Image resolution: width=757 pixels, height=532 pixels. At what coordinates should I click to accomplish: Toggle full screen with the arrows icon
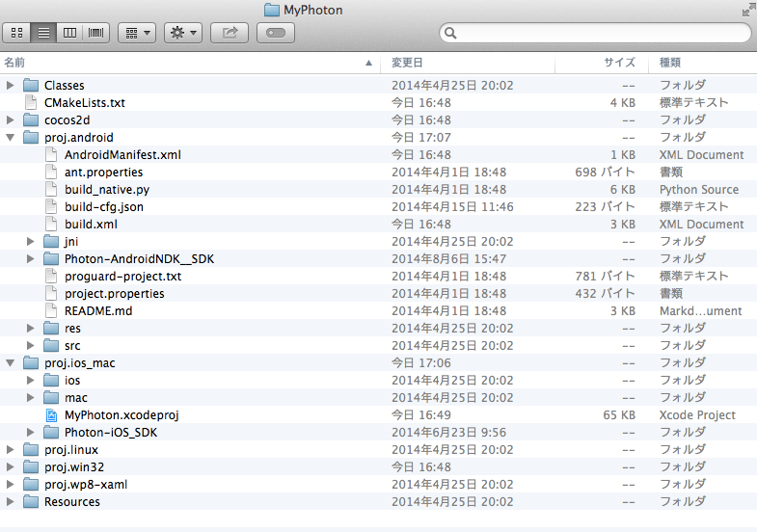[x=748, y=10]
